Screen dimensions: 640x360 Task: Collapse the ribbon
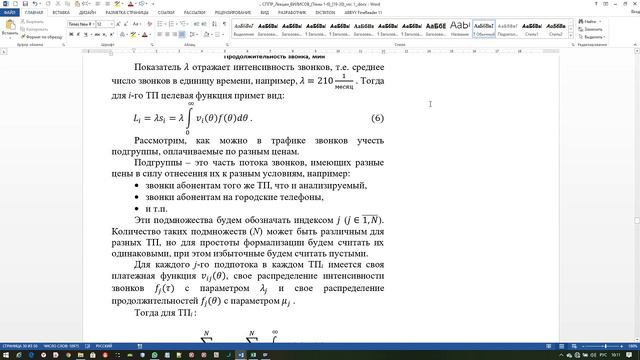click(x=635, y=45)
